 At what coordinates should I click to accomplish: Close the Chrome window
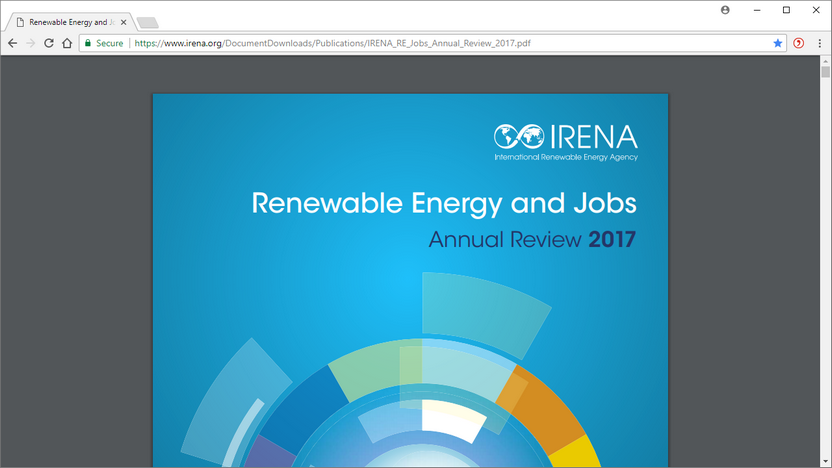tap(816, 10)
